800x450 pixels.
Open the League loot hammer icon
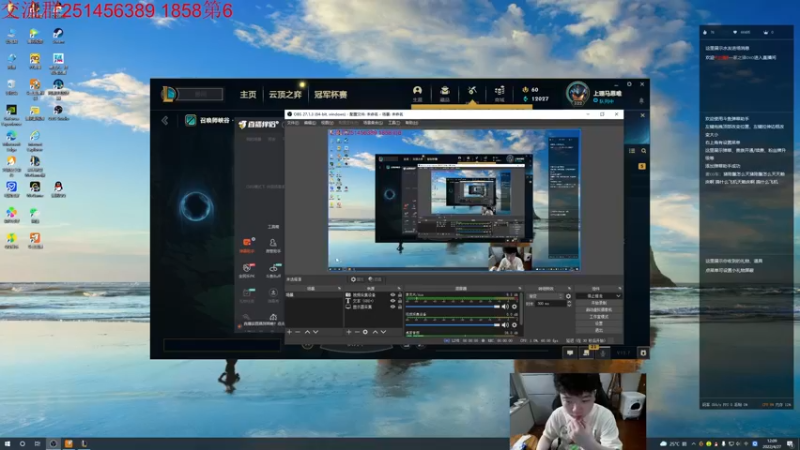[472, 91]
